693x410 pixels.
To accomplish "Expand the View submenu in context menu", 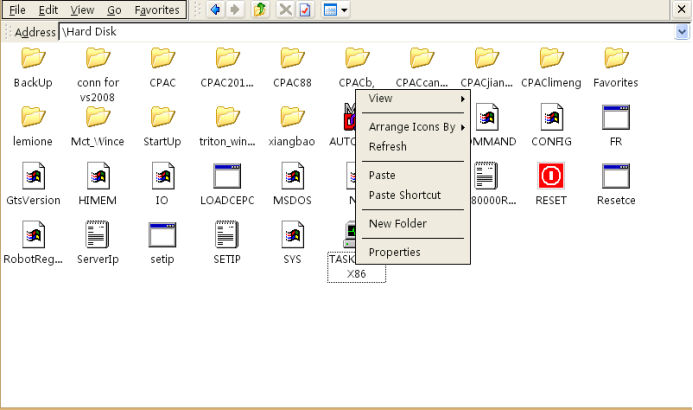I will click(x=413, y=99).
